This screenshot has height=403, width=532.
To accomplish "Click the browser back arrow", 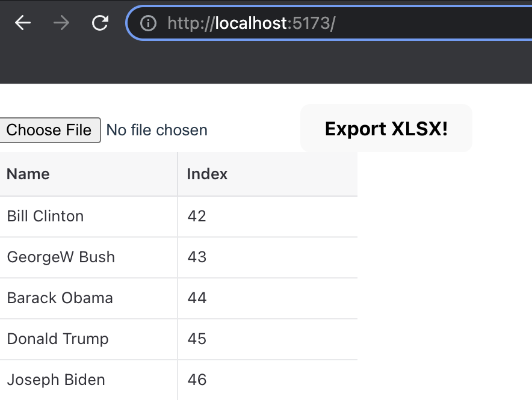I will [x=23, y=23].
